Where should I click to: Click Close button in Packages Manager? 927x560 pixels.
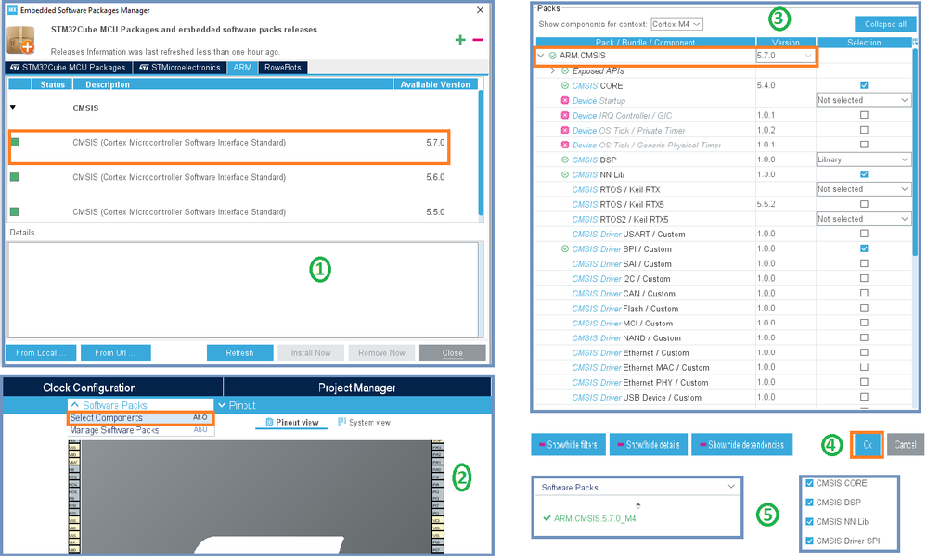(452, 352)
